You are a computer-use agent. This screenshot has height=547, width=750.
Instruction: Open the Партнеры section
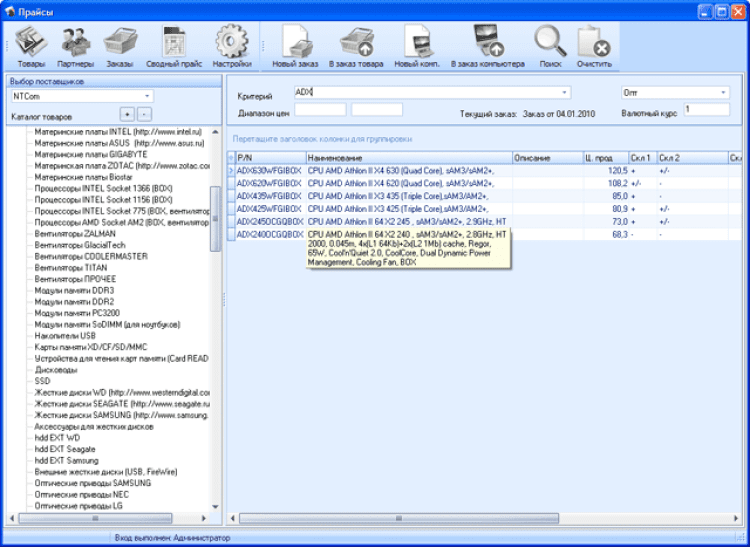click(76, 47)
